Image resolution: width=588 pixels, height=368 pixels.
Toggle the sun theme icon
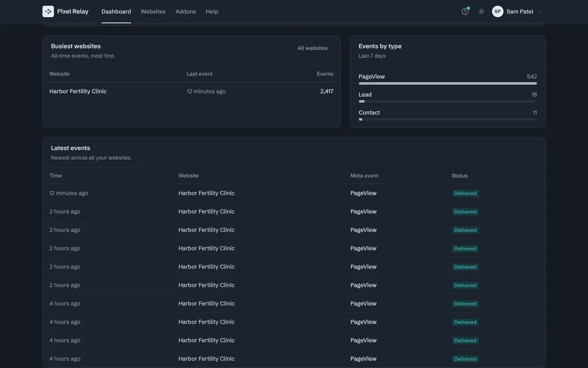(x=481, y=11)
